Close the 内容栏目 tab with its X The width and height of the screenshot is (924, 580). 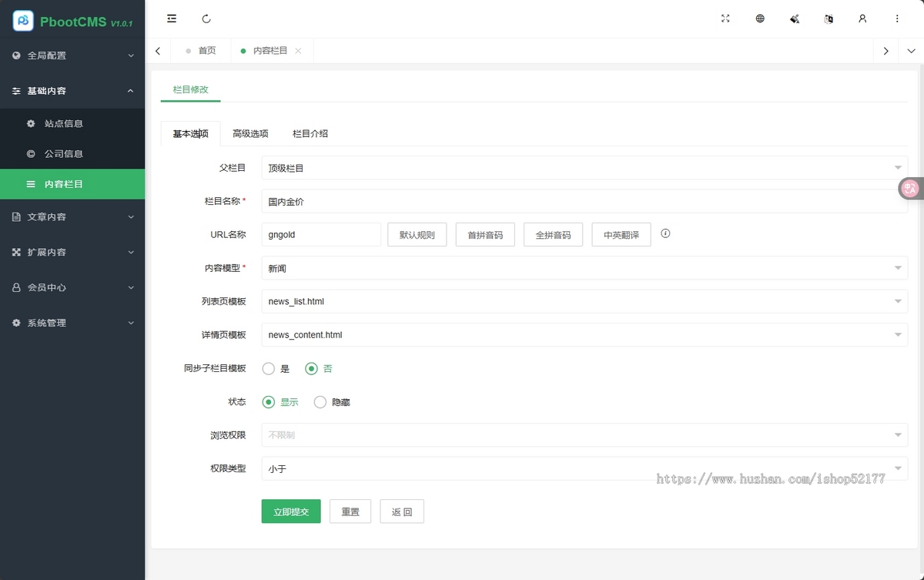point(298,51)
